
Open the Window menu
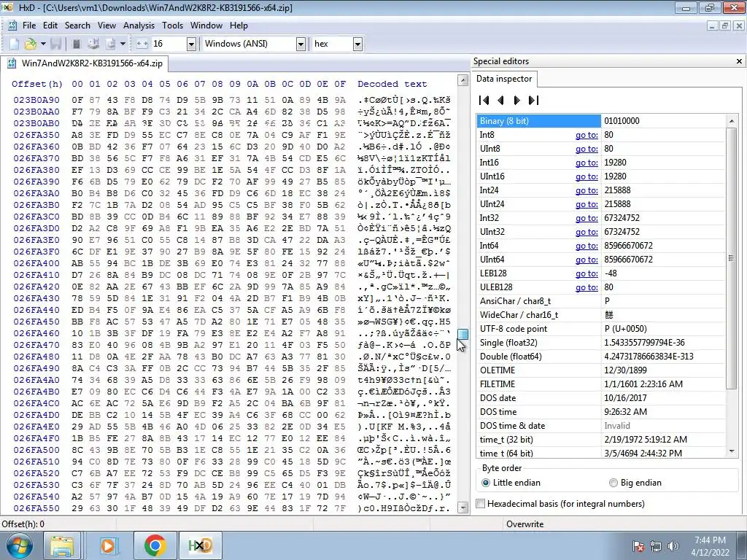206,26
